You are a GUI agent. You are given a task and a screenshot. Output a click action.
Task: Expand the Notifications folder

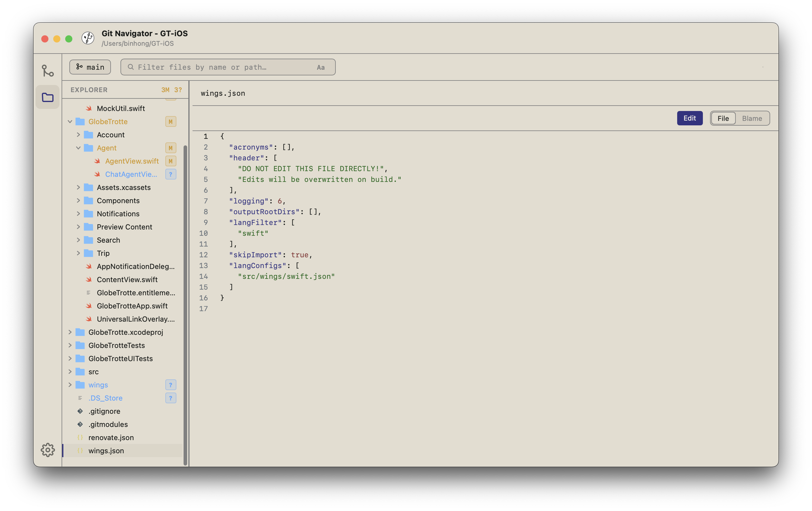point(78,214)
